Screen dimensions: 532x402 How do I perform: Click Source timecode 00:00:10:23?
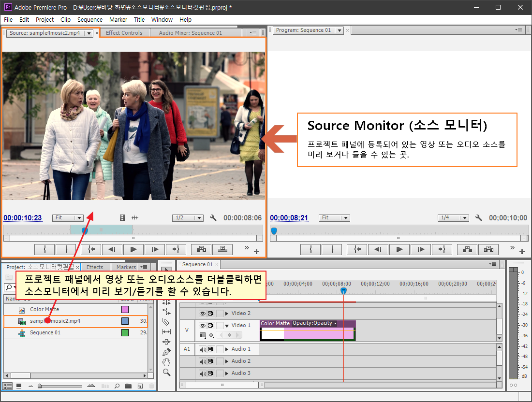(x=23, y=218)
